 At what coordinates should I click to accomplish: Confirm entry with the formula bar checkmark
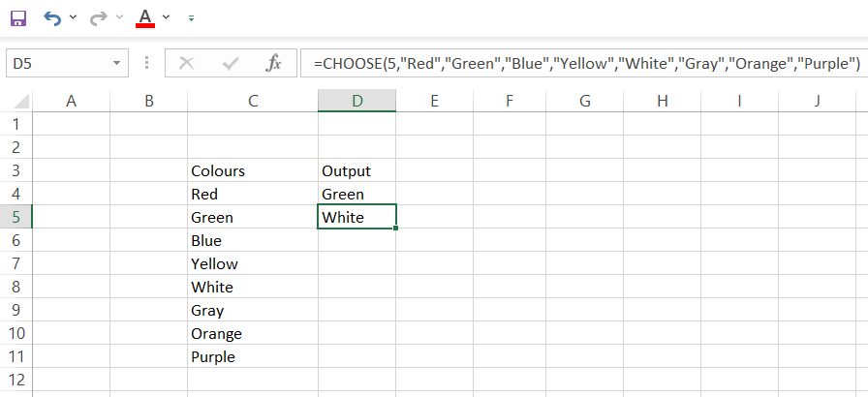[231, 64]
